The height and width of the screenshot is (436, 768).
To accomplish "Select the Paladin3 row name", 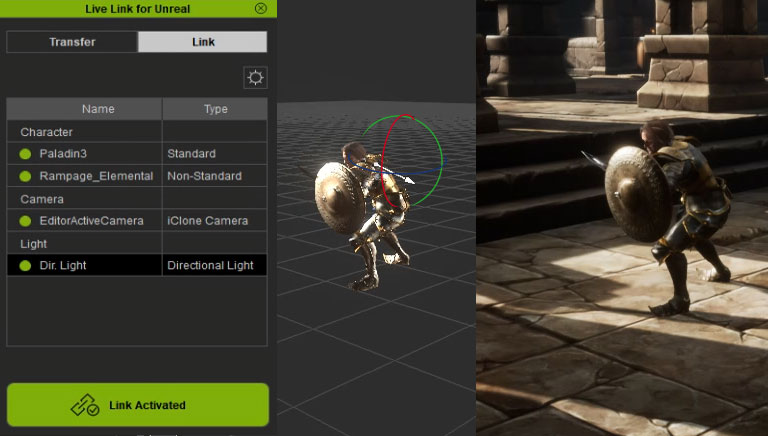I will click(x=63, y=154).
